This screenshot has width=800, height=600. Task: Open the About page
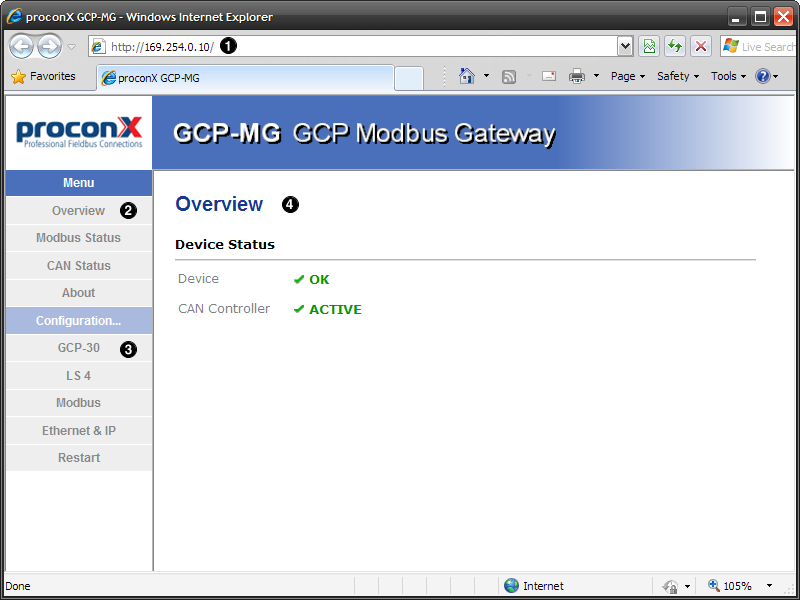pos(79,293)
